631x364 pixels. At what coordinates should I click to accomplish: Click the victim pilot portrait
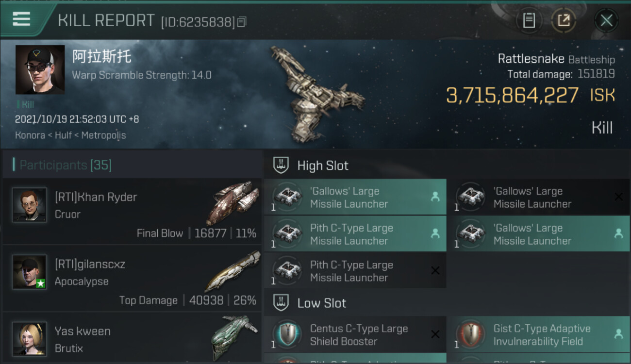[x=40, y=69]
